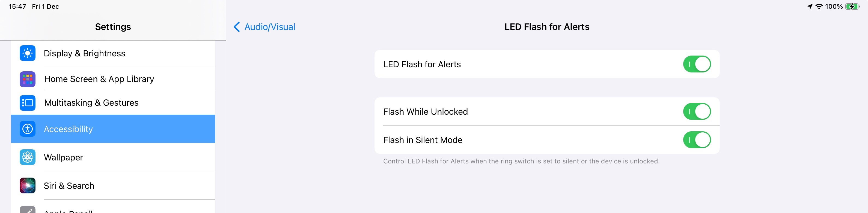
Task: Tap the battery indicator
Action: (x=854, y=6)
